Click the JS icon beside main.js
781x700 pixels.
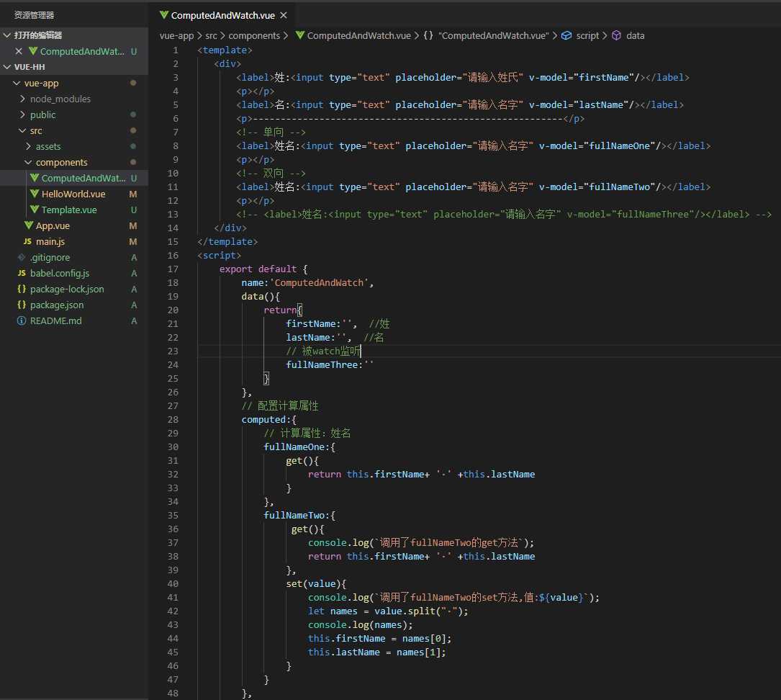pos(27,242)
